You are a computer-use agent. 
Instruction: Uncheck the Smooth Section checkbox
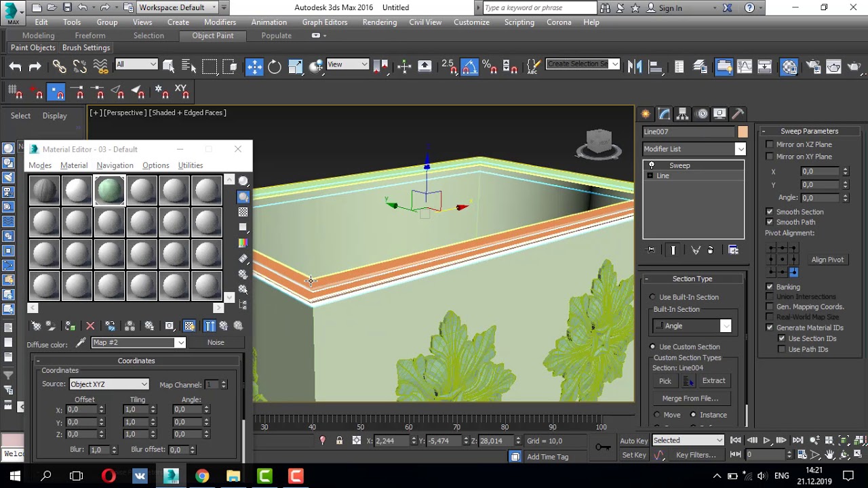coord(770,211)
